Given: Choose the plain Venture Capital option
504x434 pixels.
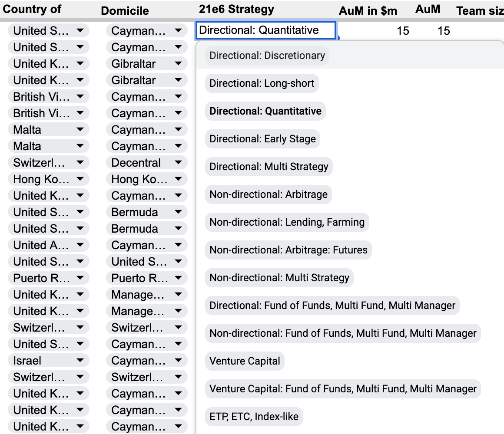Looking at the screenshot, I should (x=245, y=361).
